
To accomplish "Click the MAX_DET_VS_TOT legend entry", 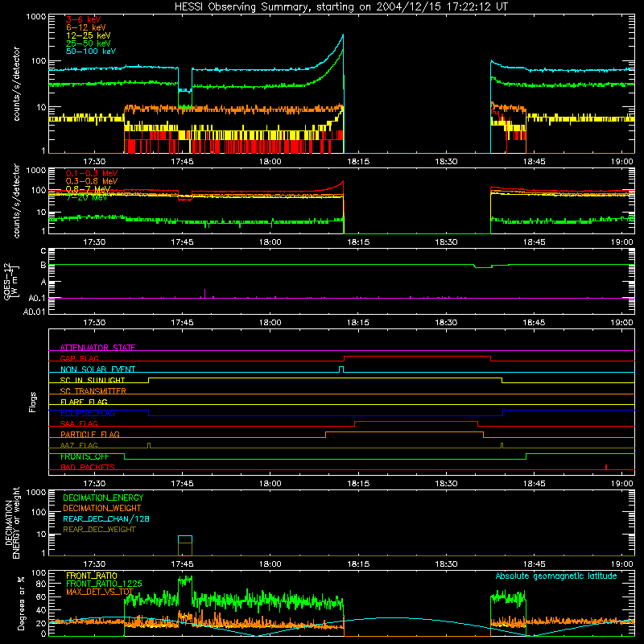I will pyautogui.click(x=100, y=592).
